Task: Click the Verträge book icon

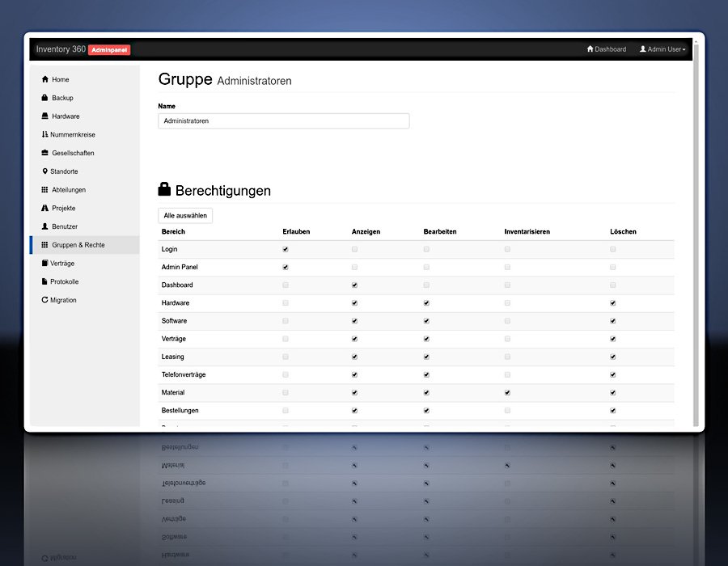Action: pos(44,263)
